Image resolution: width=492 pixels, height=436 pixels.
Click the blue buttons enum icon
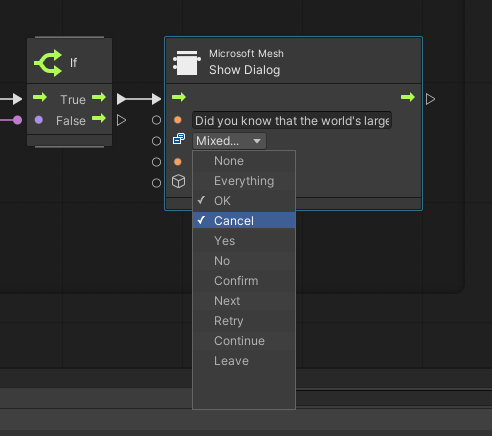click(x=179, y=139)
